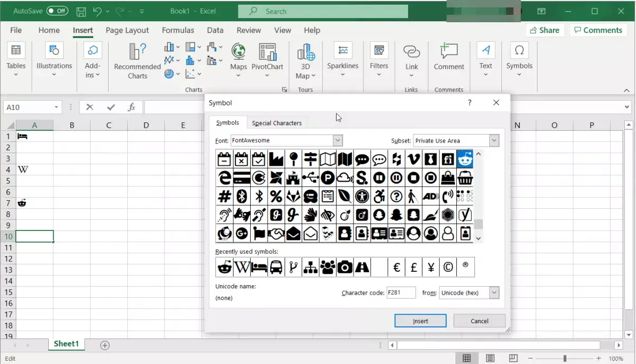Click the symbol grid scrollbar down arrow

tap(479, 238)
